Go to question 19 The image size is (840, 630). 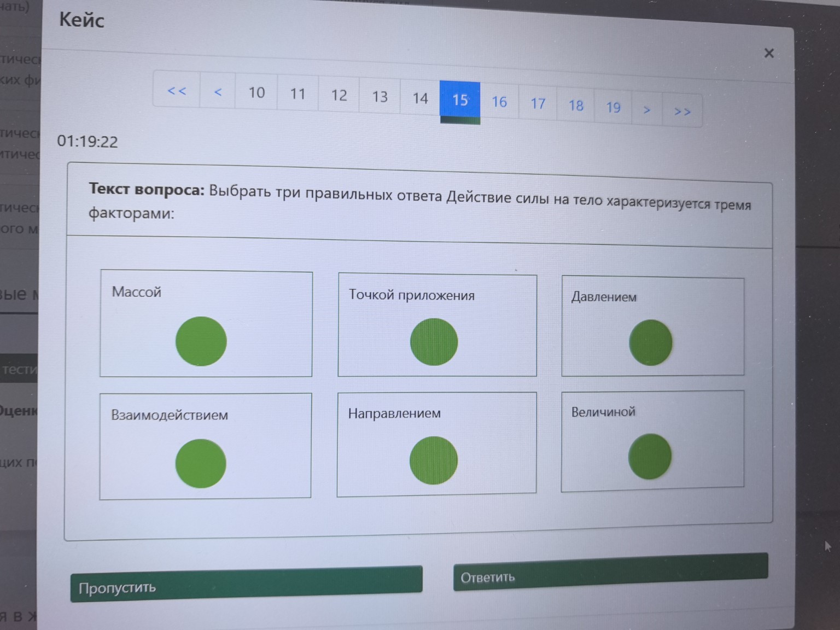click(x=613, y=107)
